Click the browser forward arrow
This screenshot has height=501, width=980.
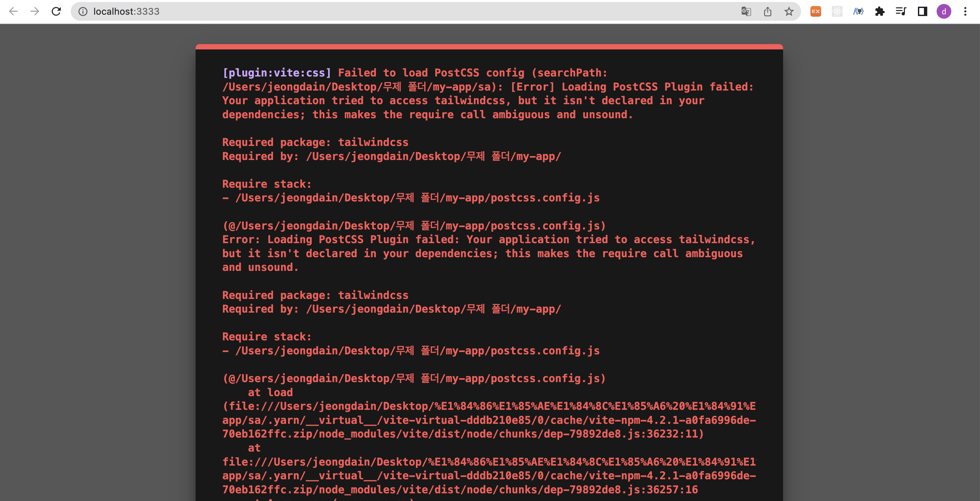point(35,11)
